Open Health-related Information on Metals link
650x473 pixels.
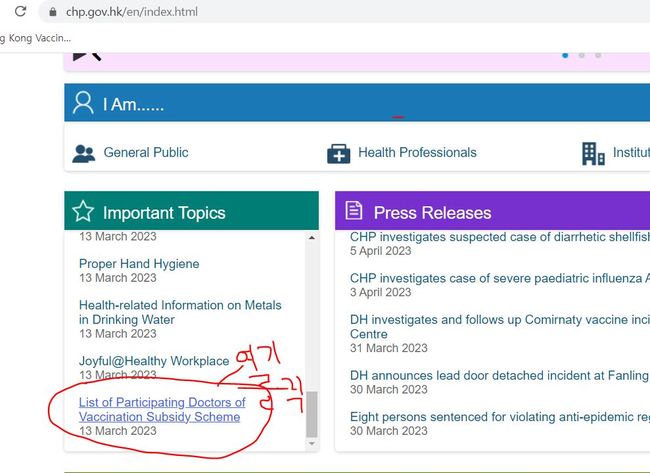tap(180, 312)
